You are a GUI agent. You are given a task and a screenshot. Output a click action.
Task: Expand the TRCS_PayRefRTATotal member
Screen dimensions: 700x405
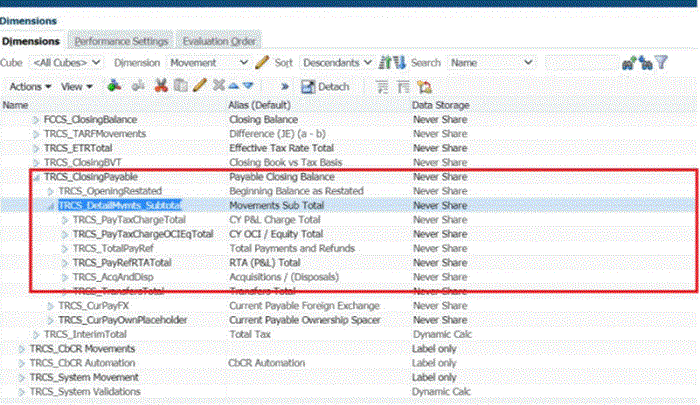click(64, 263)
